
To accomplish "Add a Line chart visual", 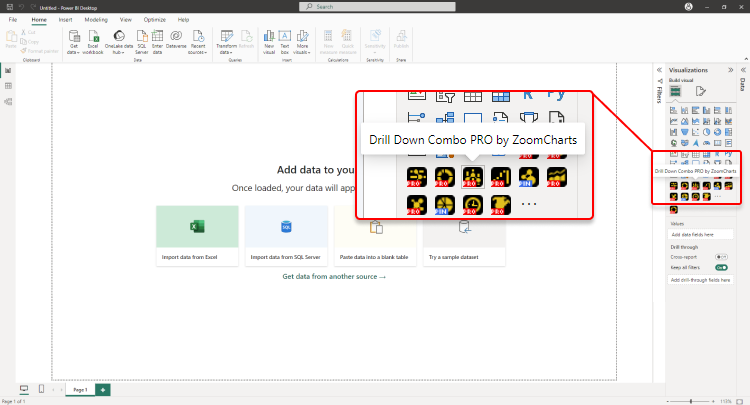I will 673,121.
